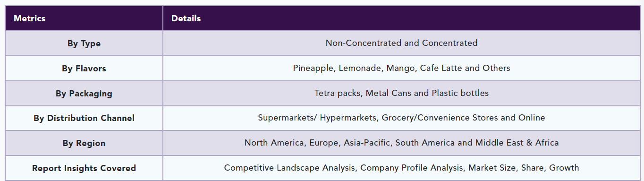Click Non-Concentrated and Concentrated text
This screenshot has height=181, width=644.
coord(401,43)
